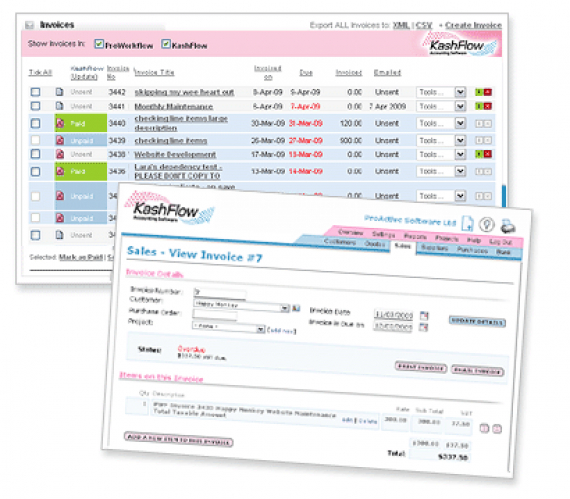570x499 pixels.
Task: Open printer icon in KashFlow header
Action: (507, 226)
